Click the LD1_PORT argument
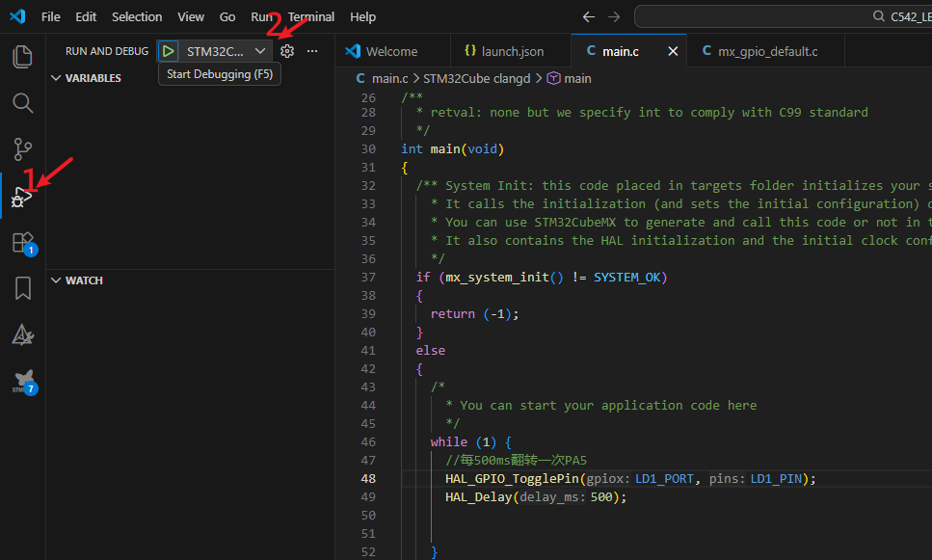 click(x=664, y=479)
